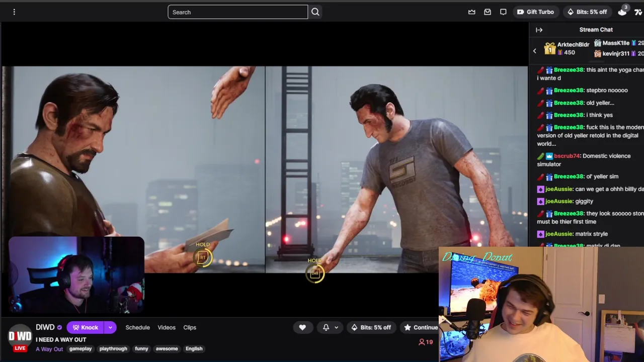Click the Knock button
Viewport: 644px width, 362px height.
(85, 327)
